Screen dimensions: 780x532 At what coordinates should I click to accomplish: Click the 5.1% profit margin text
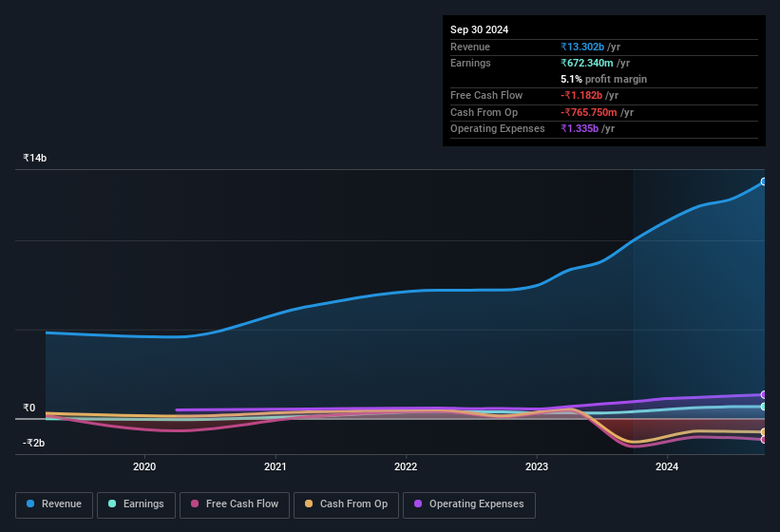[x=604, y=80]
